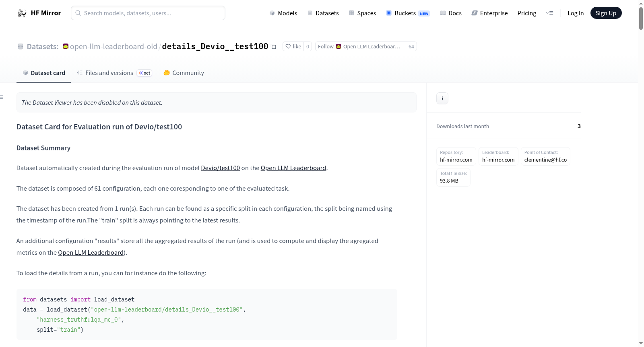Viewport: 644px width, 347px height.
Task: Click the heart icon on like button
Action: (x=288, y=46)
